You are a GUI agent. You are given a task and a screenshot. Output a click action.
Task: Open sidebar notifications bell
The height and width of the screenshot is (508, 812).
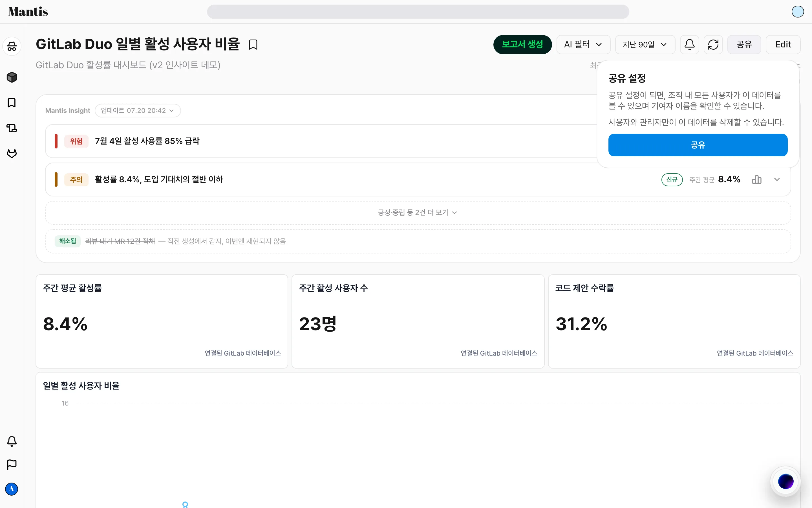point(12,441)
